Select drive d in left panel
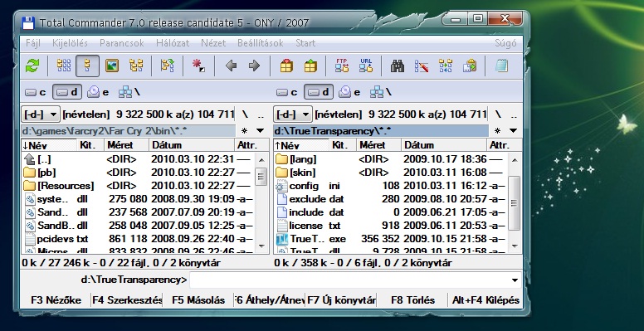This screenshot has height=331, width=644. click(67, 92)
